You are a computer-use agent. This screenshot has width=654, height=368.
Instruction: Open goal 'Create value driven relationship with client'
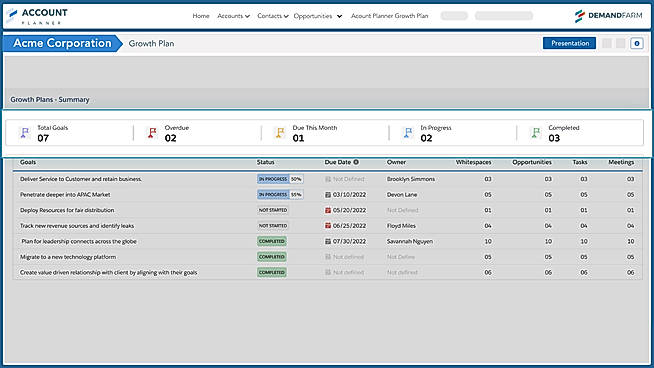[108, 272]
